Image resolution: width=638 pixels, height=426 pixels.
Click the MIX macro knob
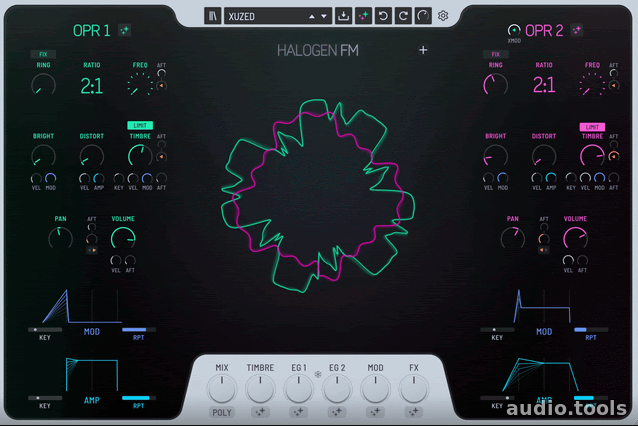(x=222, y=389)
